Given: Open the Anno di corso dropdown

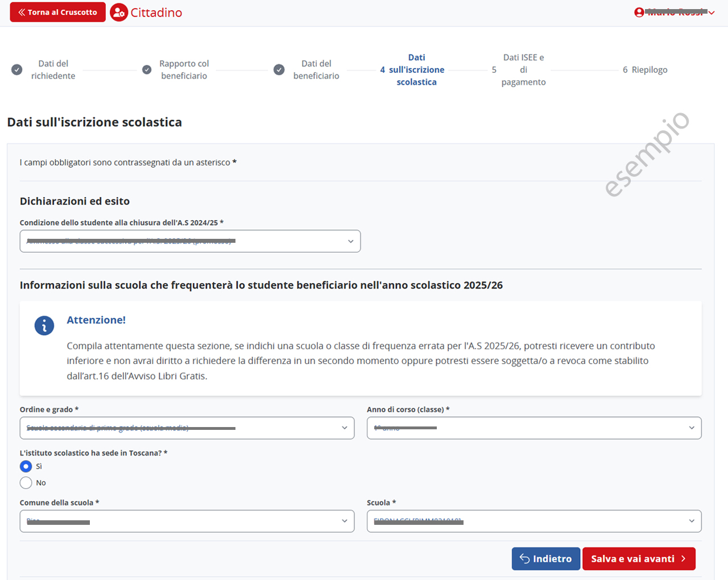Looking at the screenshot, I should pyautogui.click(x=533, y=428).
